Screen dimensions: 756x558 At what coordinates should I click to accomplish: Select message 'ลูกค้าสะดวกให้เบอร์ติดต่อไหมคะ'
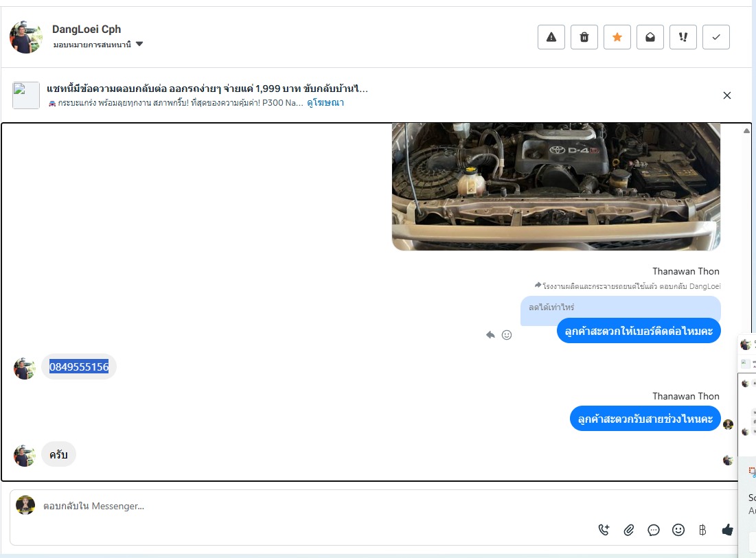pos(639,331)
